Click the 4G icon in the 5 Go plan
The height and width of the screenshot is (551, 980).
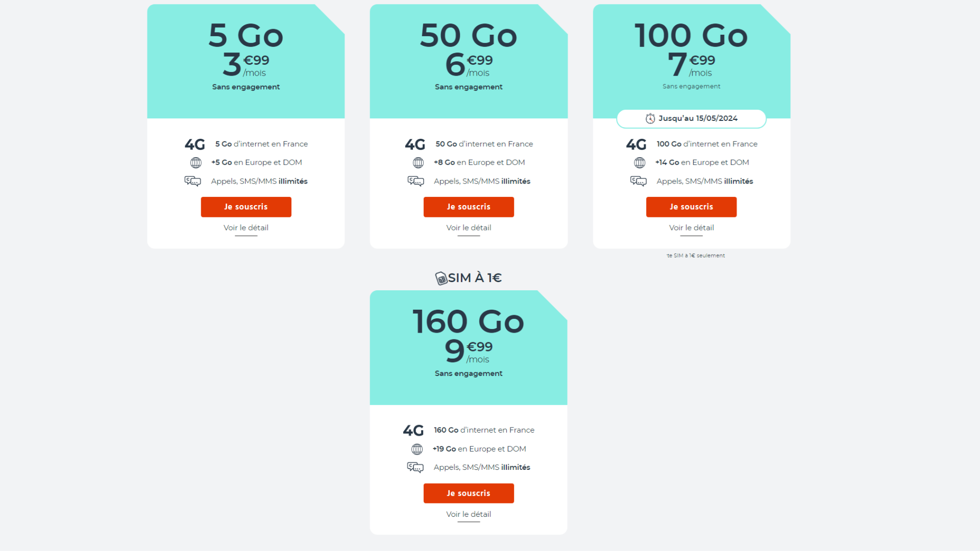pyautogui.click(x=194, y=144)
